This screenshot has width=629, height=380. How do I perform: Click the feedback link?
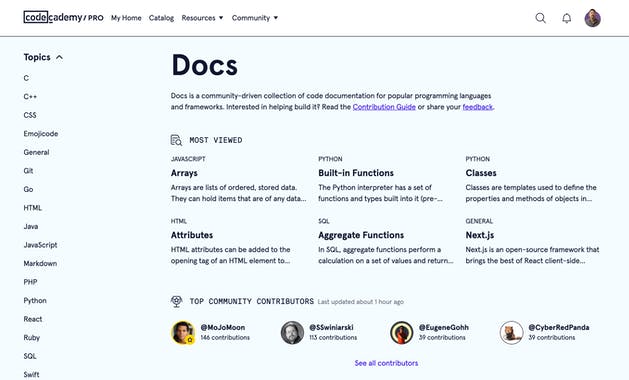click(477, 107)
